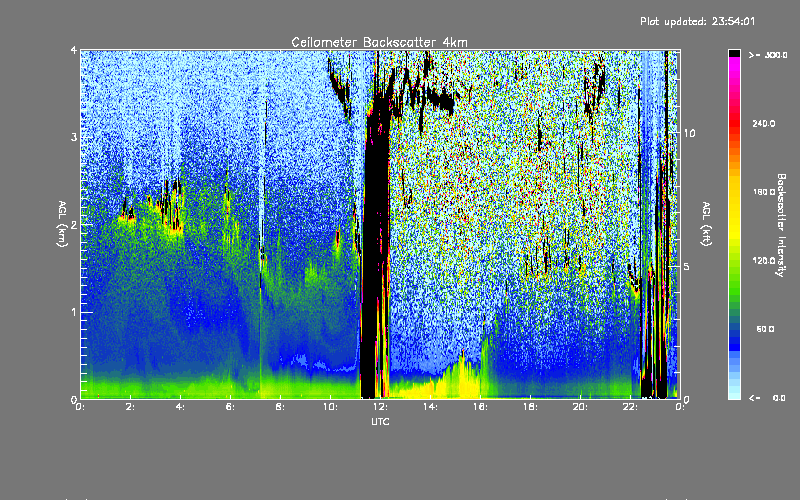Viewport: 800px width, 500px height.
Task: Pick the pale cyan bottom of the colorbar
Action: (734, 392)
